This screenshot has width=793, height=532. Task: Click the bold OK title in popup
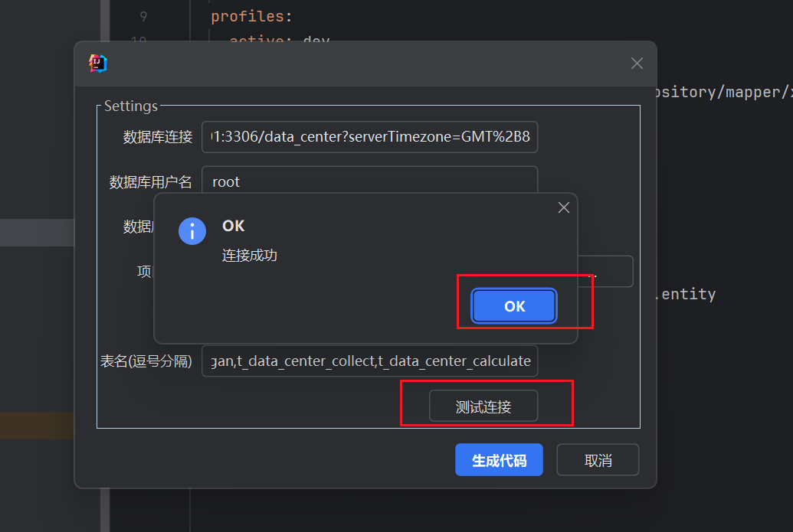click(233, 226)
